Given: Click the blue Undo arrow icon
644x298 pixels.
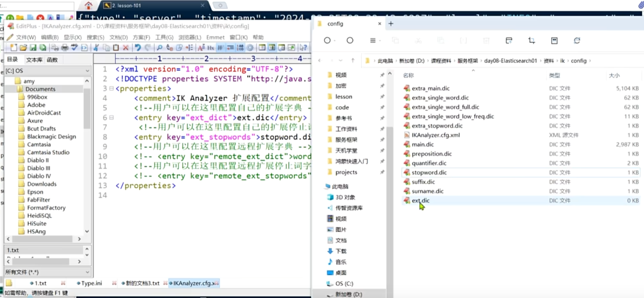Looking at the screenshot, I should point(138,47).
